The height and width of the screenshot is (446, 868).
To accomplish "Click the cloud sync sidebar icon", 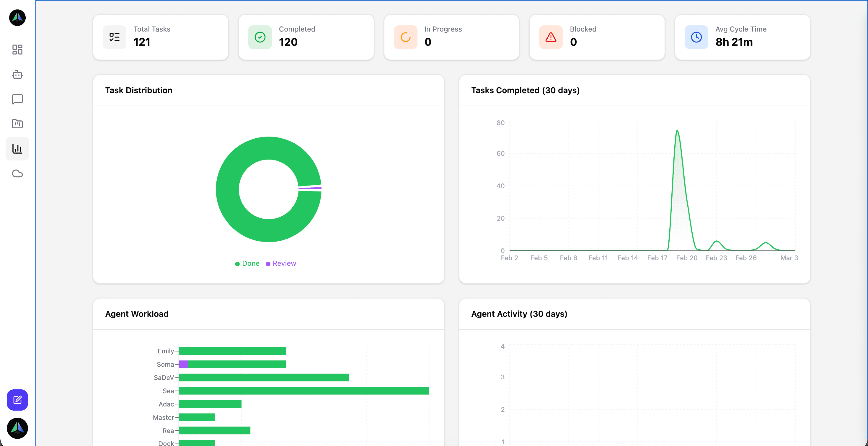I will click(x=17, y=173).
